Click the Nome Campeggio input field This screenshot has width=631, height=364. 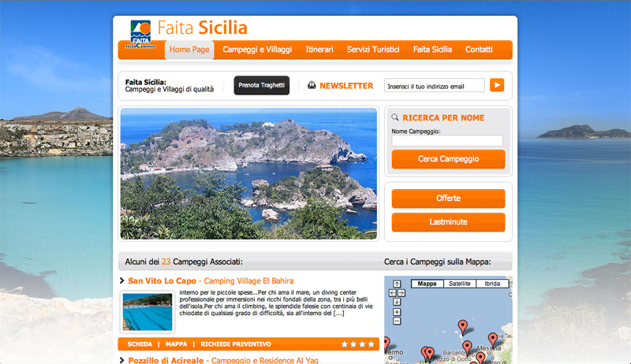447,140
